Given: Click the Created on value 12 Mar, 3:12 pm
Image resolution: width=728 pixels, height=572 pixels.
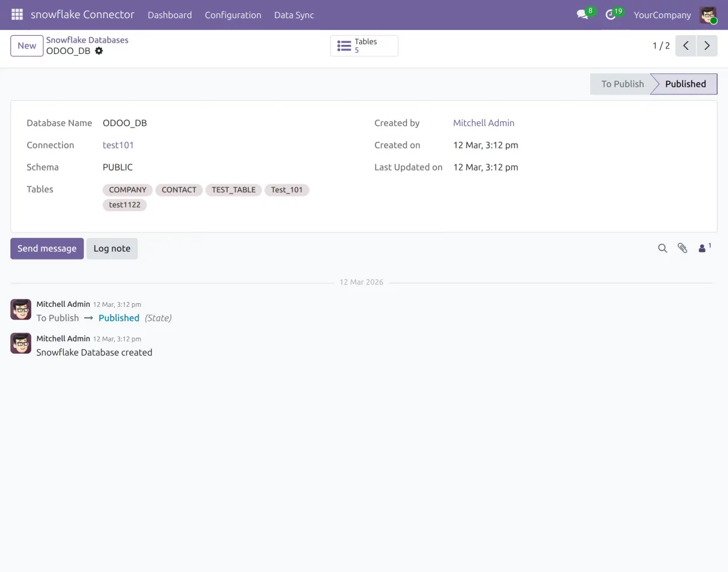Looking at the screenshot, I should pos(486,145).
